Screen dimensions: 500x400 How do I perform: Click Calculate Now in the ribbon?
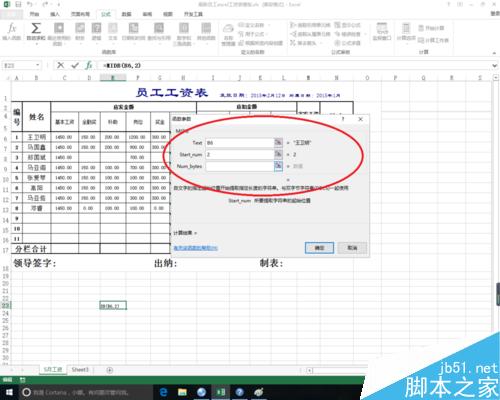[x=431, y=28]
